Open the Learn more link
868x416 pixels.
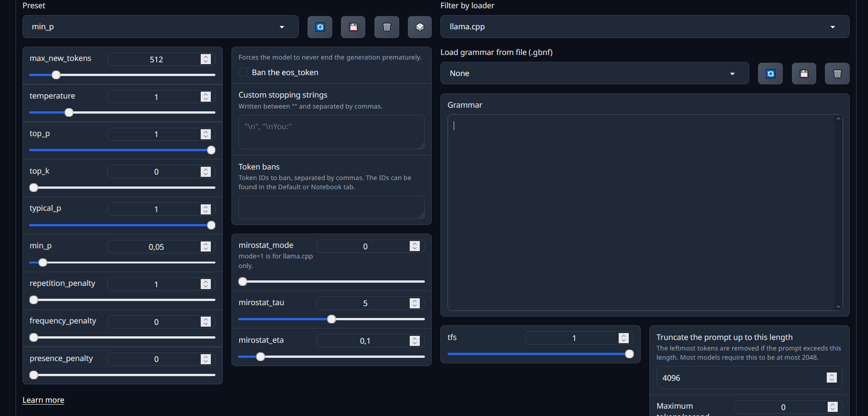click(44, 400)
